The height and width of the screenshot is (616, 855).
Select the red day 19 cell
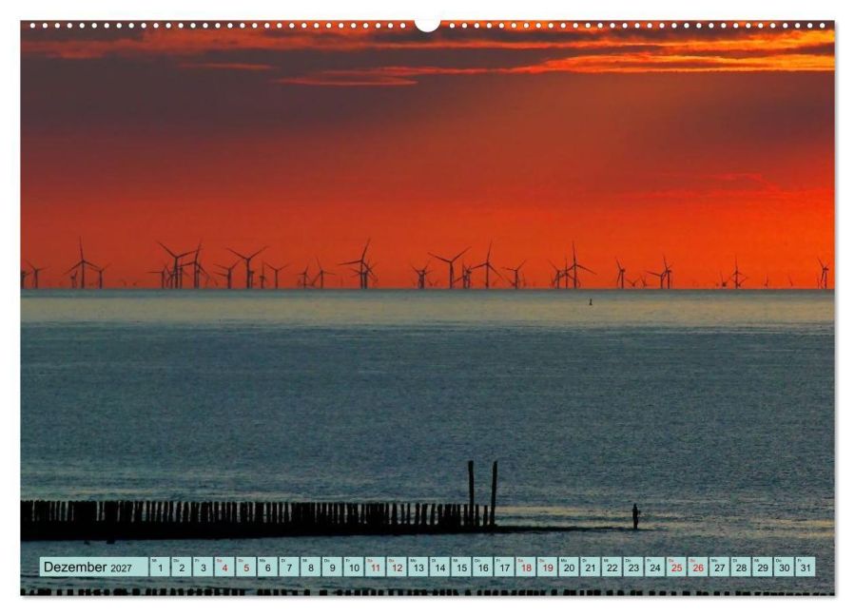(548, 567)
